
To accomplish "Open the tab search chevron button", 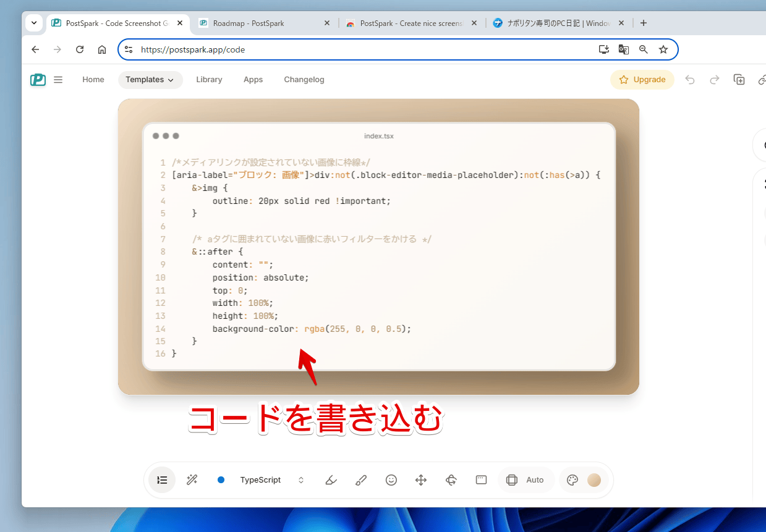I will coord(34,23).
